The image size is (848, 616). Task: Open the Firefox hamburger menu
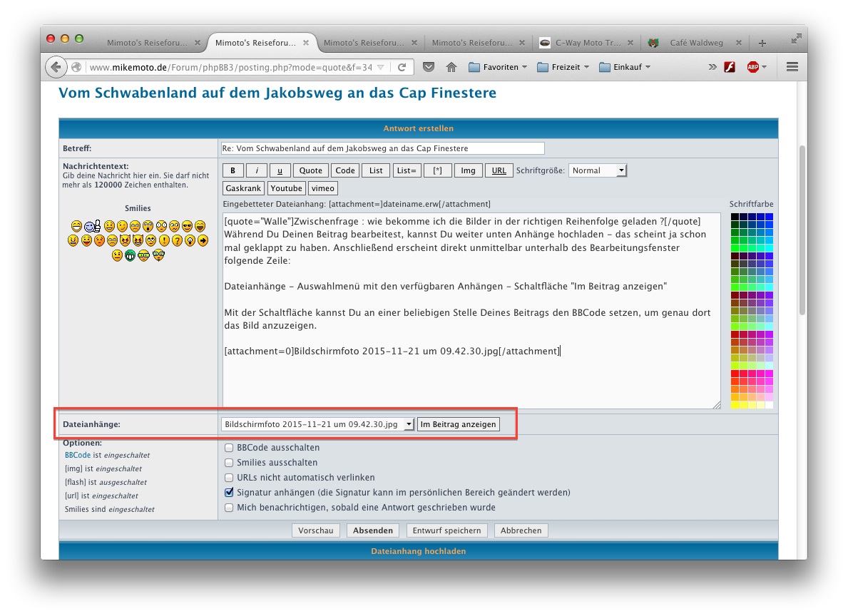pyautogui.click(x=792, y=67)
